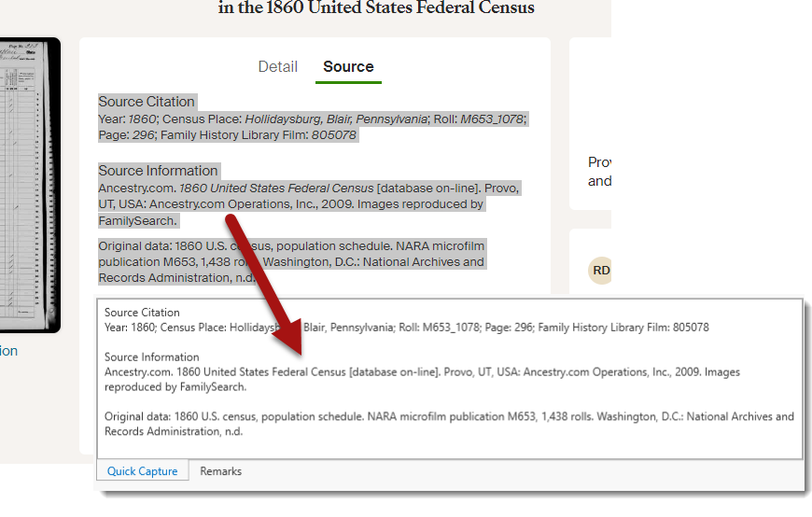Click highlighted Original data paragraph on webpage

(291, 262)
